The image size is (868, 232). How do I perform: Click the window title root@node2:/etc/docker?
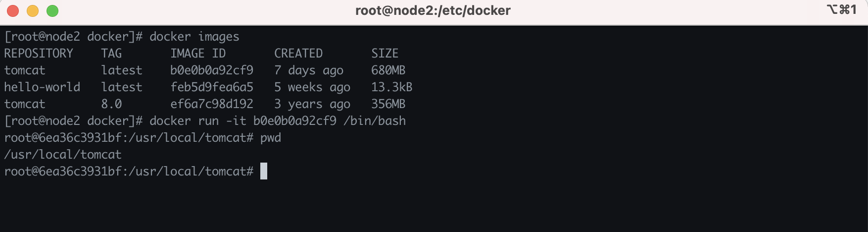click(x=433, y=10)
